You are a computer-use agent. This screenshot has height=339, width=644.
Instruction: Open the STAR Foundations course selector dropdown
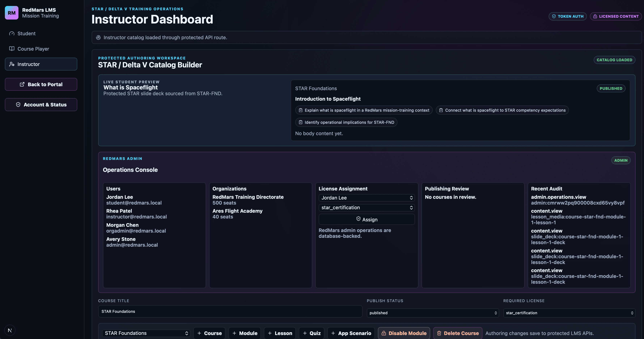tap(146, 333)
